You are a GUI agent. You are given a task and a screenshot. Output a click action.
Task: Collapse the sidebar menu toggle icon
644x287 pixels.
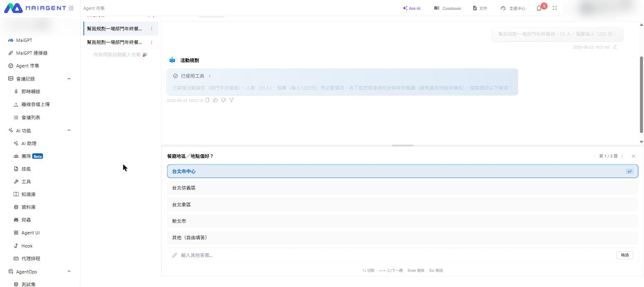(x=71, y=8)
